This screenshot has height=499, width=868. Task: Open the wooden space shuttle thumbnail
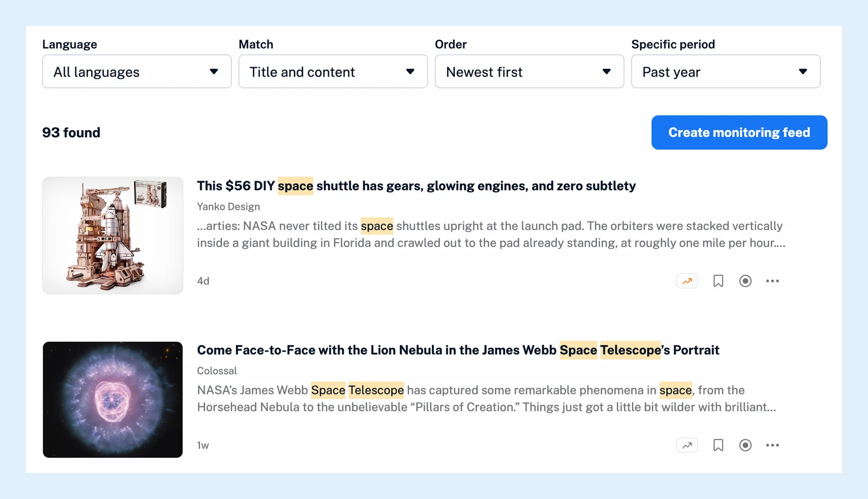coord(113,235)
